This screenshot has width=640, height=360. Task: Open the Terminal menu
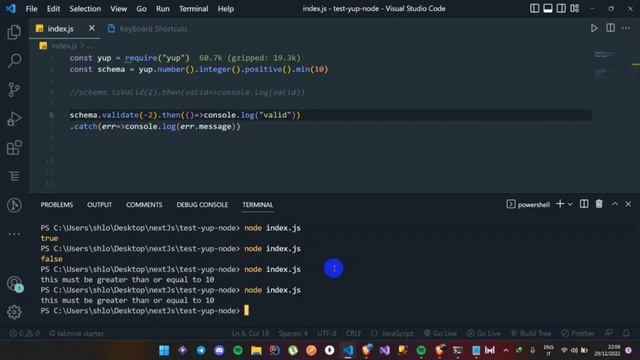pos(193,9)
